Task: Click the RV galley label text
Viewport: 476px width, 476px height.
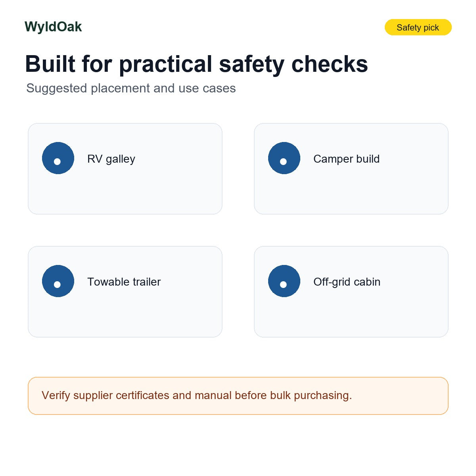Action: 111,159
